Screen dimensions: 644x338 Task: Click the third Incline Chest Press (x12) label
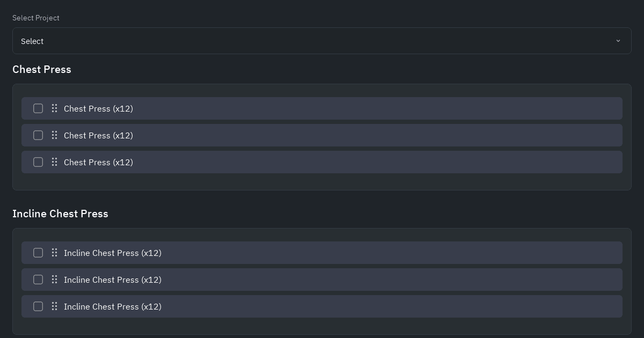pyautogui.click(x=113, y=306)
